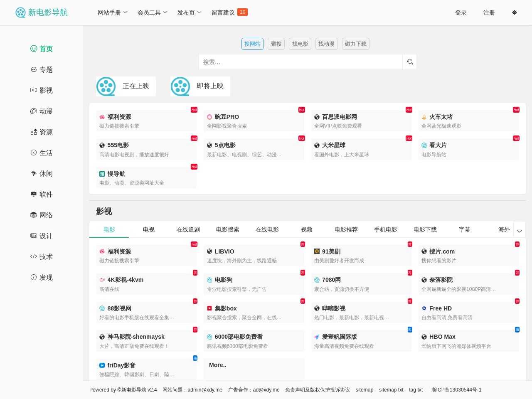This screenshot has width=532, height=399.
Task: Switch to the 在线追剧 tab
Action: tap(188, 229)
